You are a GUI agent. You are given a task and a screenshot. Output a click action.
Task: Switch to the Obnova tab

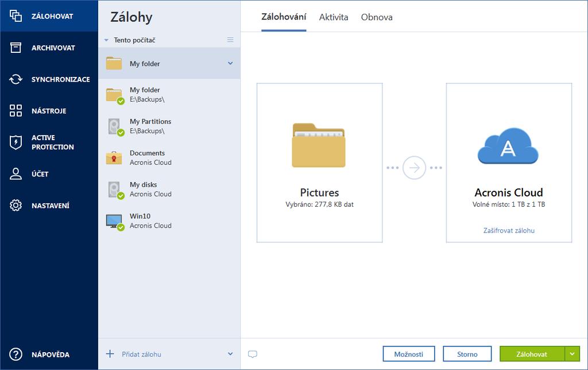pos(377,17)
